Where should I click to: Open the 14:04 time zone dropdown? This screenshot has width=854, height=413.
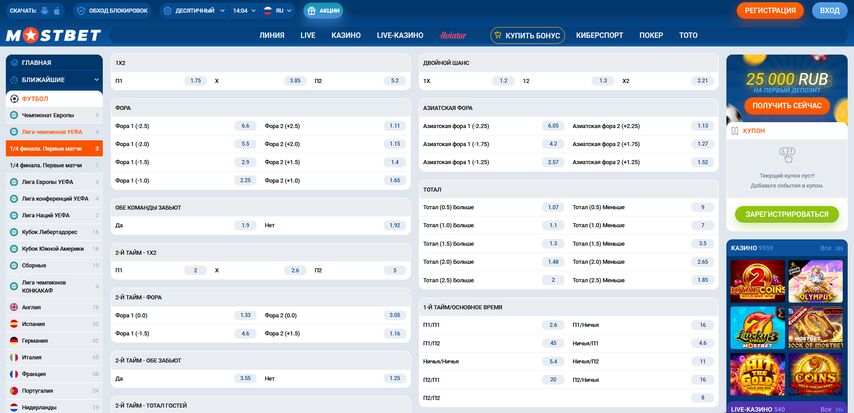pos(244,10)
